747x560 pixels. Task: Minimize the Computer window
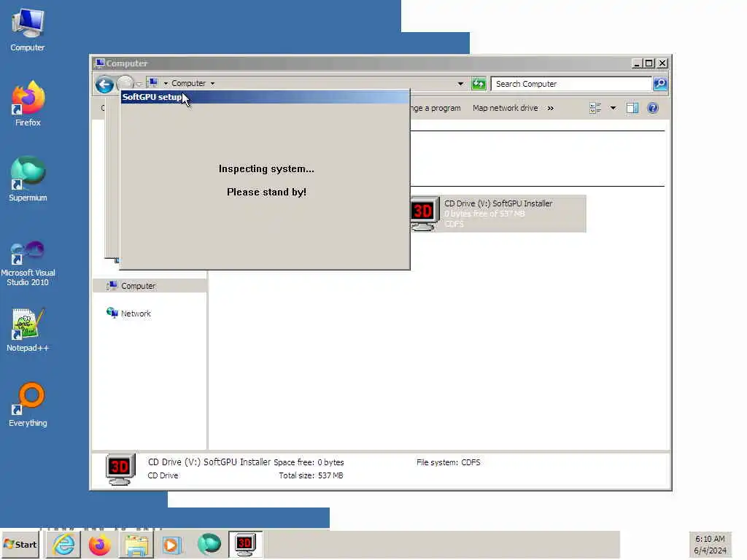click(637, 63)
